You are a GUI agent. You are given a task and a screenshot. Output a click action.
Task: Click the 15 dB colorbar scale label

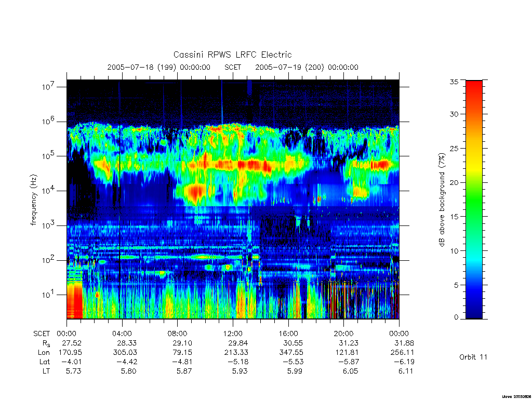454,217
